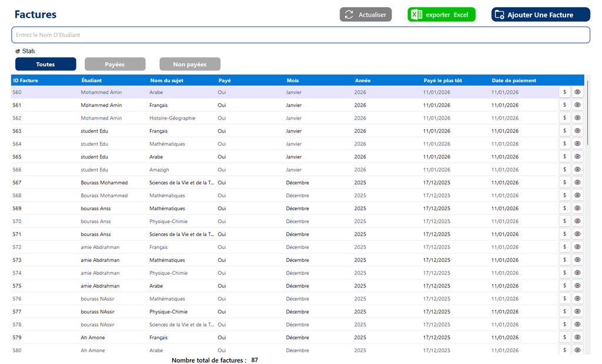Sort by Étudiant column header
This screenshot has width=602, height=364.
(92, 80)
